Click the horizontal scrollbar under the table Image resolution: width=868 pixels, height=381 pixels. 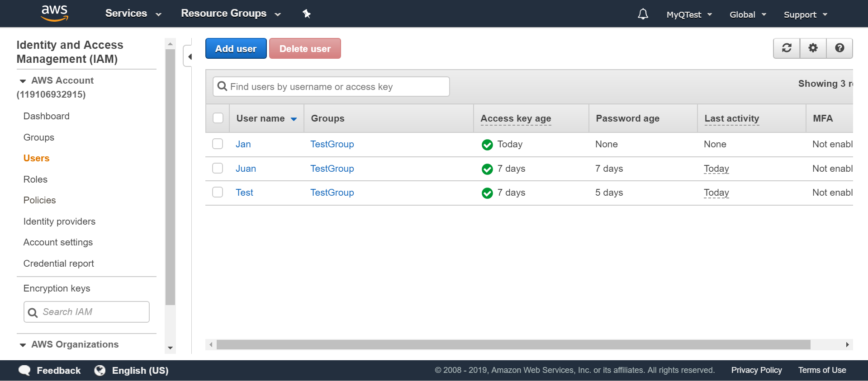coord(513,345)
